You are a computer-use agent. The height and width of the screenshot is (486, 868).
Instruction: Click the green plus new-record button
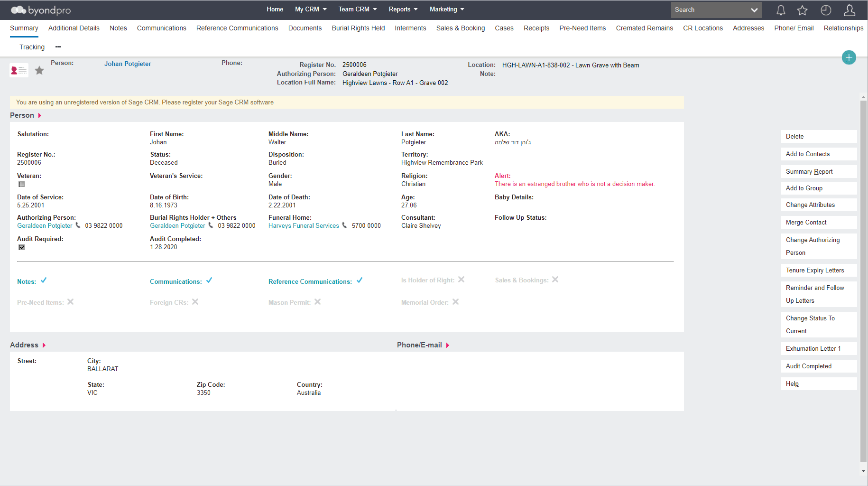click(x=849, y=57)
